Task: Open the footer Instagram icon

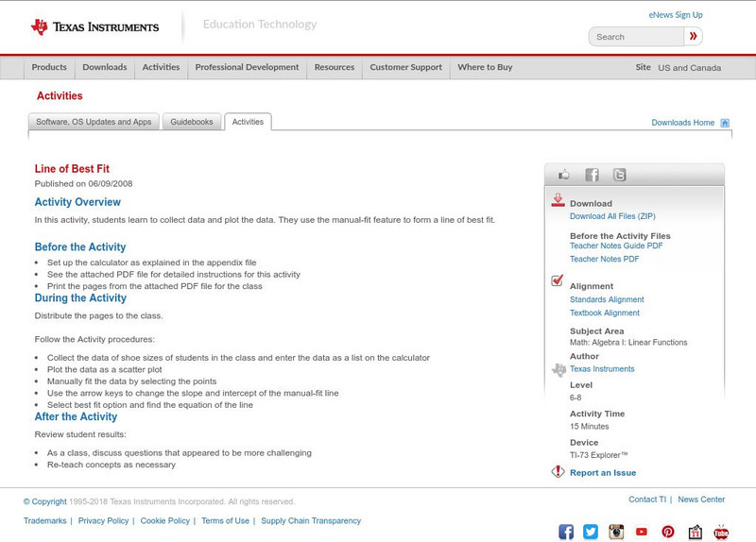Action: 616,532
